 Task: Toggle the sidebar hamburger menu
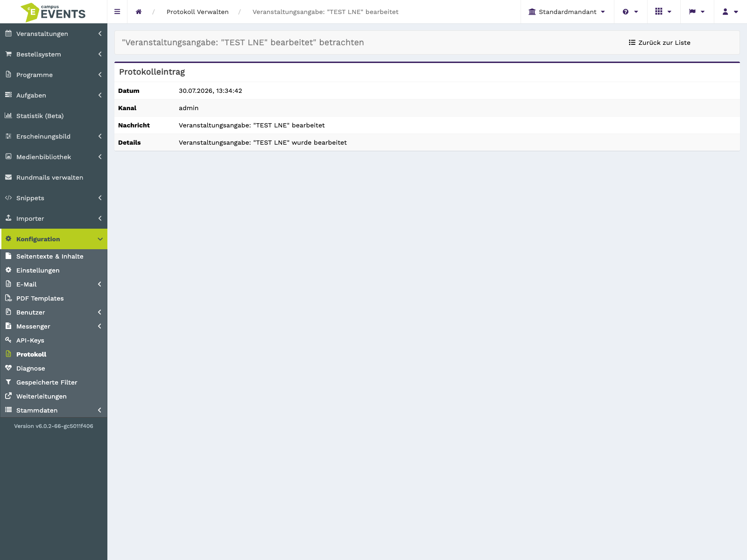(x=117, y=12)
